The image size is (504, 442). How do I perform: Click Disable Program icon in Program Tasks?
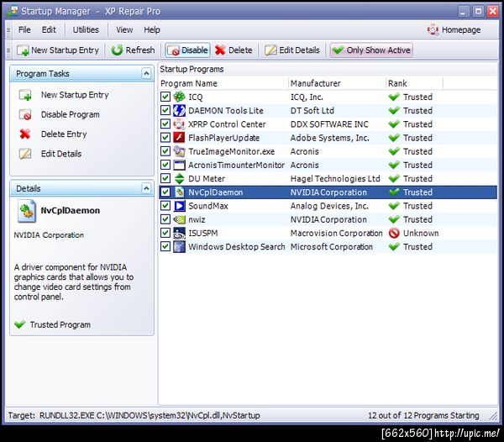pos(25,115)
